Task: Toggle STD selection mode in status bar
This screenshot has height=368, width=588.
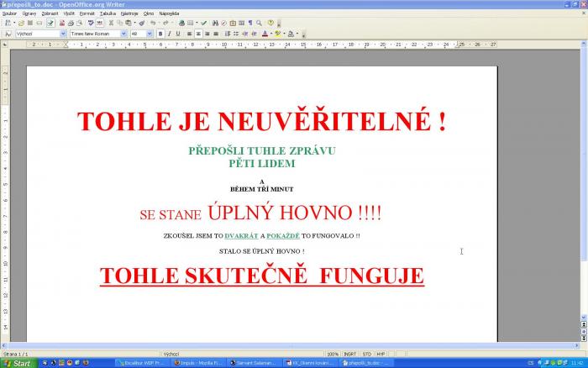Action: coord(367,354)
